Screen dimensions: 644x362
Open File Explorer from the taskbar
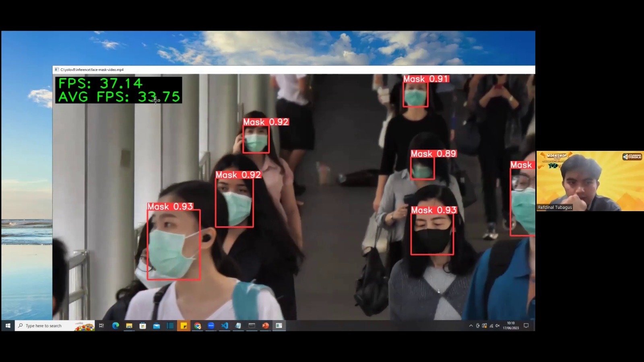pos(129,326)
